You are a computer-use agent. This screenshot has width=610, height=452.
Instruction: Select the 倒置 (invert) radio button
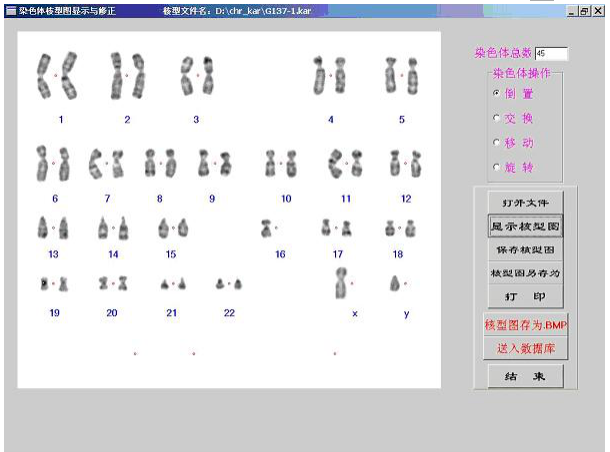point(496,93)
